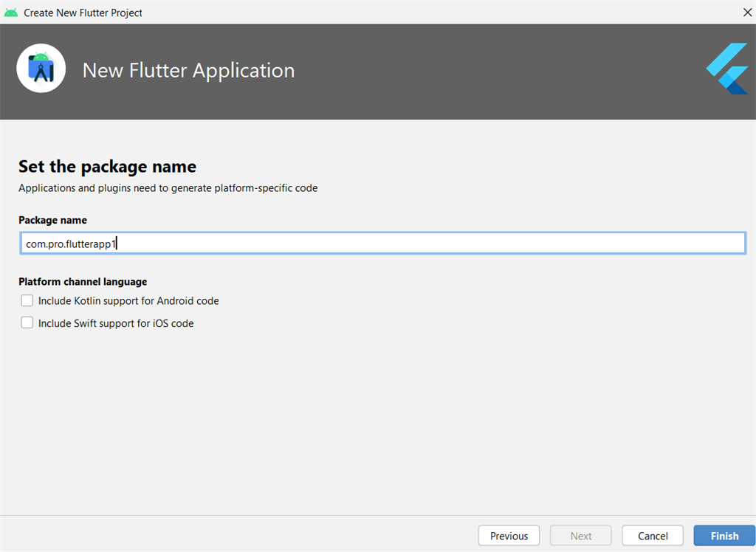Cancel the new Flutter project wizard

click(653, 536)
